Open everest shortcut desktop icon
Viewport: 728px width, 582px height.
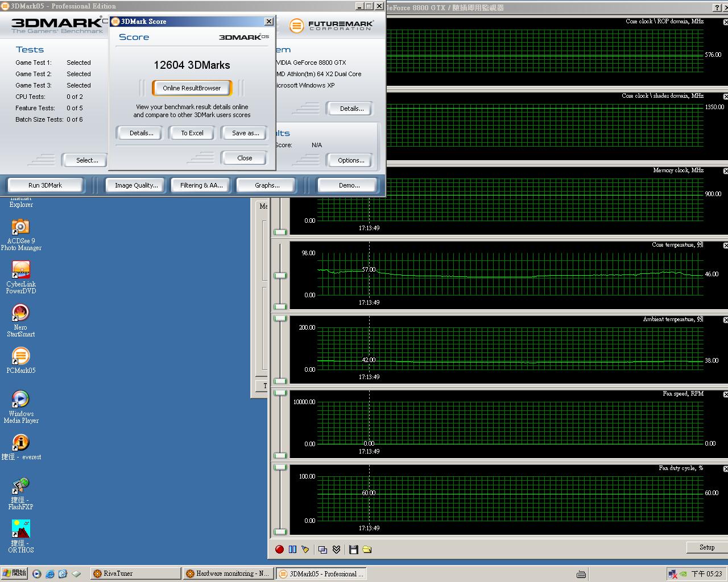[x=21, y=447]
